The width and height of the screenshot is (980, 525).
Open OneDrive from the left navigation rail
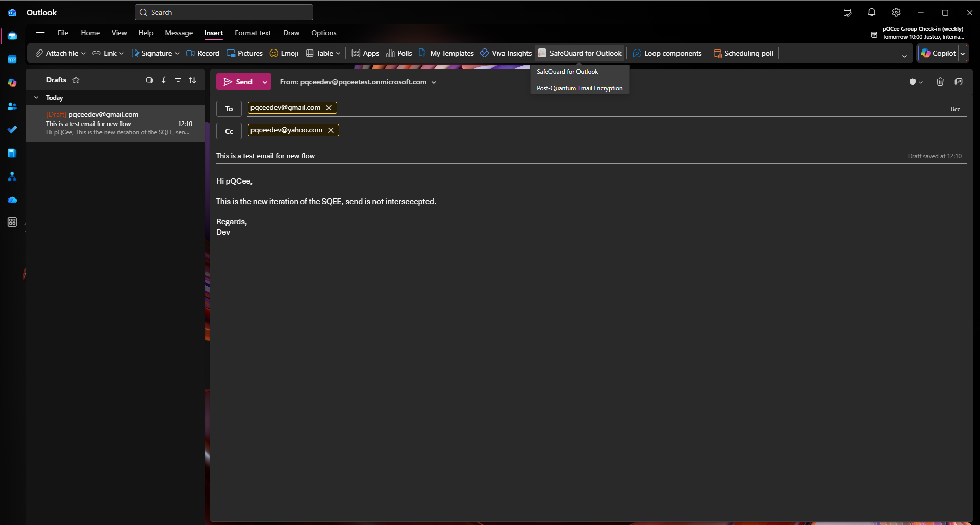tap(12, 200)
